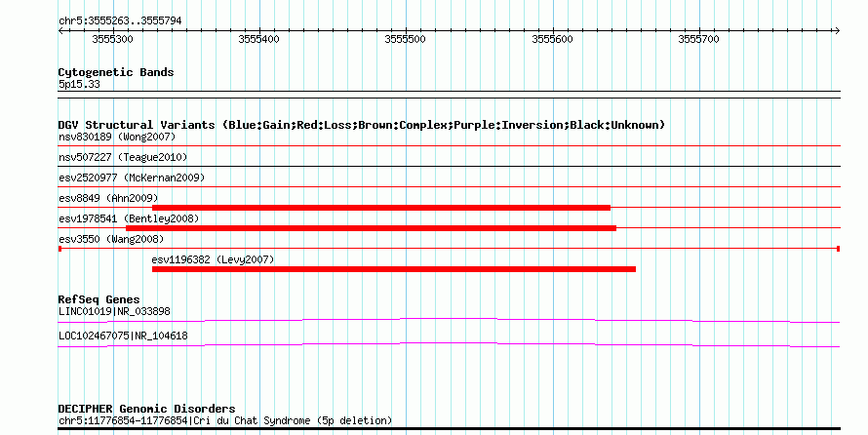Screen dimensions: 868x435
Task: Click the 3555500 ruler tick label
Action: coord(405,39)
